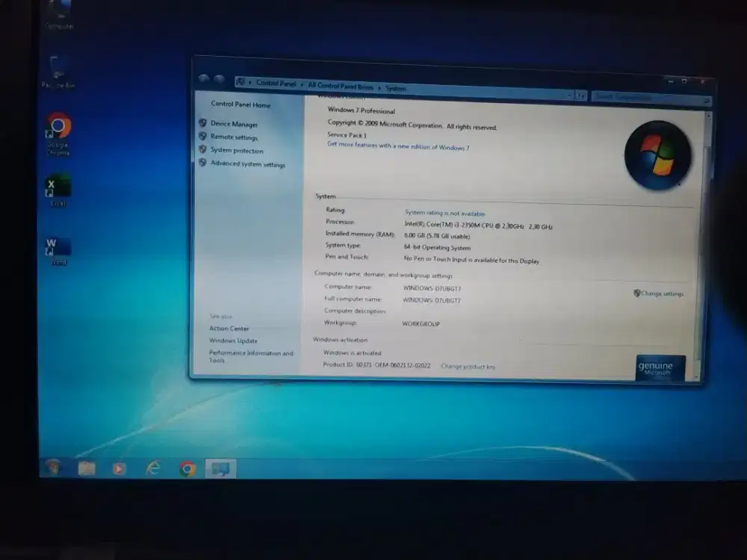Expand the arrow after All Control Panel Items
747x560 pixels.
379,87
